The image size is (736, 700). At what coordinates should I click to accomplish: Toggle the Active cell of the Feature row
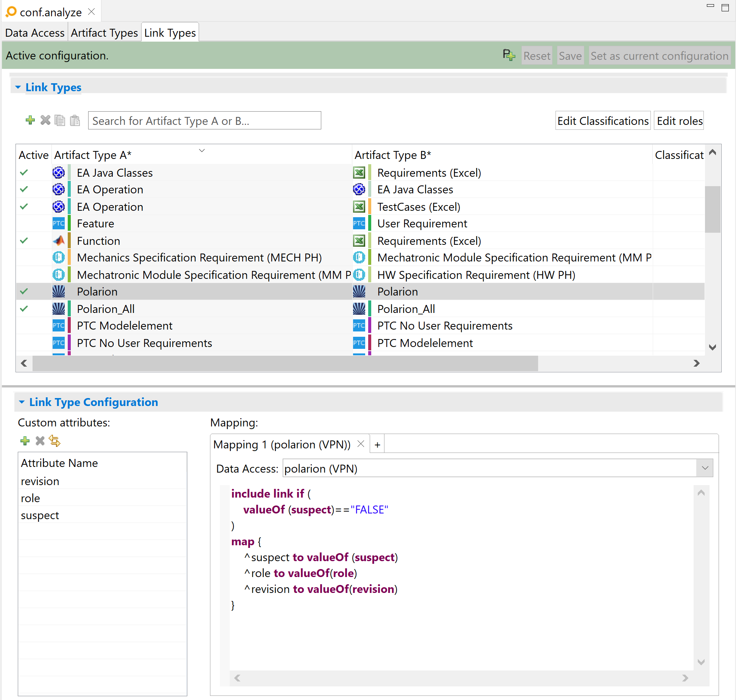[x=33, y=224]
